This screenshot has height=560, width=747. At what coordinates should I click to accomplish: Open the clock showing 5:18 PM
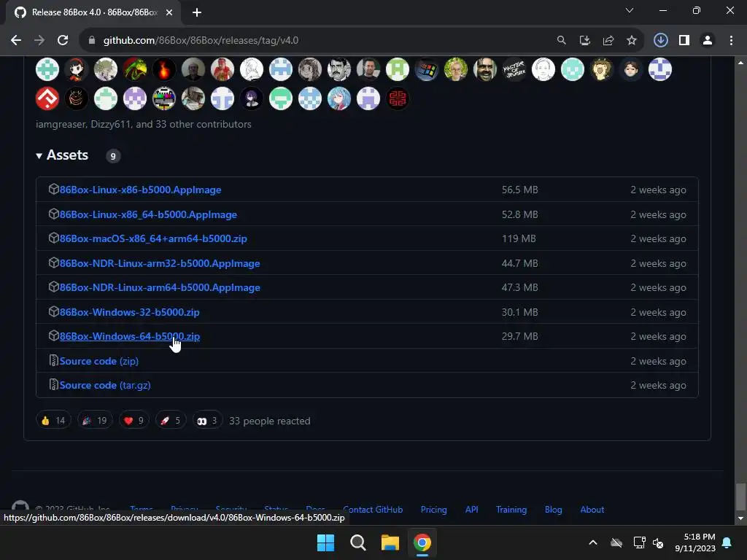pos(695,542)
